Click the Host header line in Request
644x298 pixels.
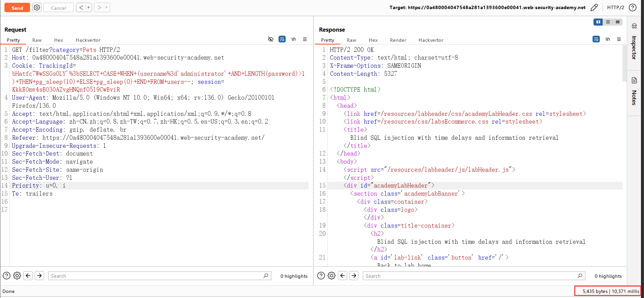118,58
